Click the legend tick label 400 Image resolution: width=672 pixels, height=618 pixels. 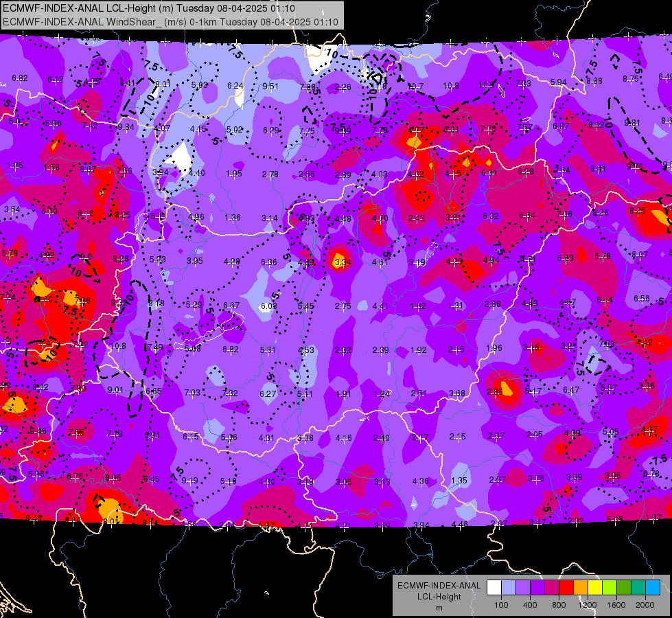(530, 605)
